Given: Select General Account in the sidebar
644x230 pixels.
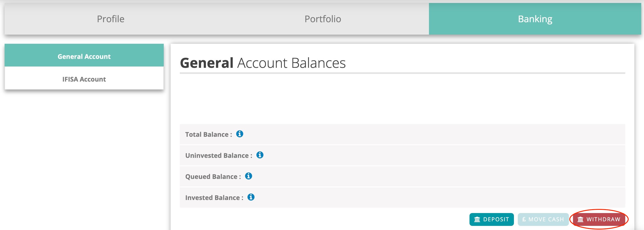Looking at the screenshot, I should pyautogui.click(x=84, y=57).
